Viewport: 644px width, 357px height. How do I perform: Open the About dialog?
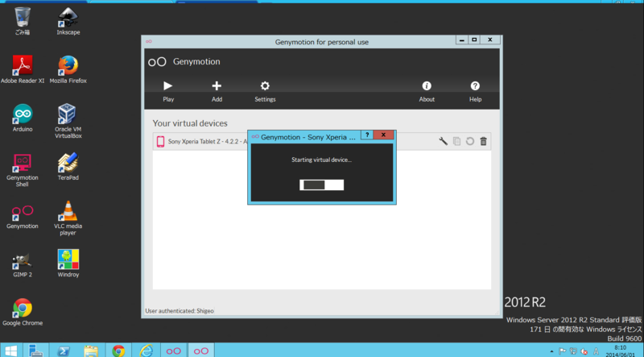[427, 91]
